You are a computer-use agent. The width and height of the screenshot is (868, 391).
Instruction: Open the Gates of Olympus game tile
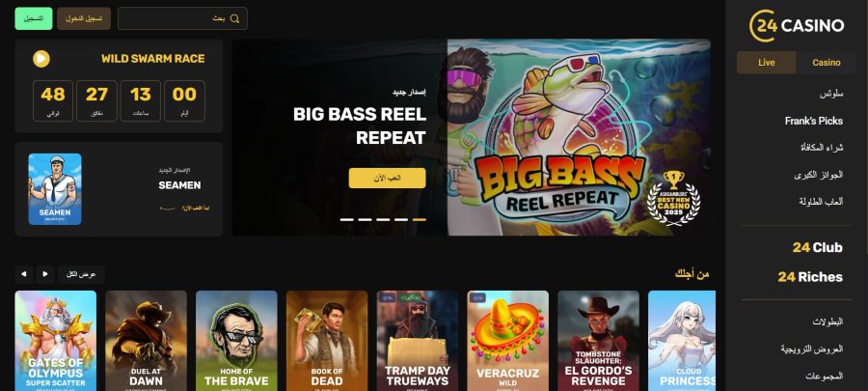click(55, 341)
